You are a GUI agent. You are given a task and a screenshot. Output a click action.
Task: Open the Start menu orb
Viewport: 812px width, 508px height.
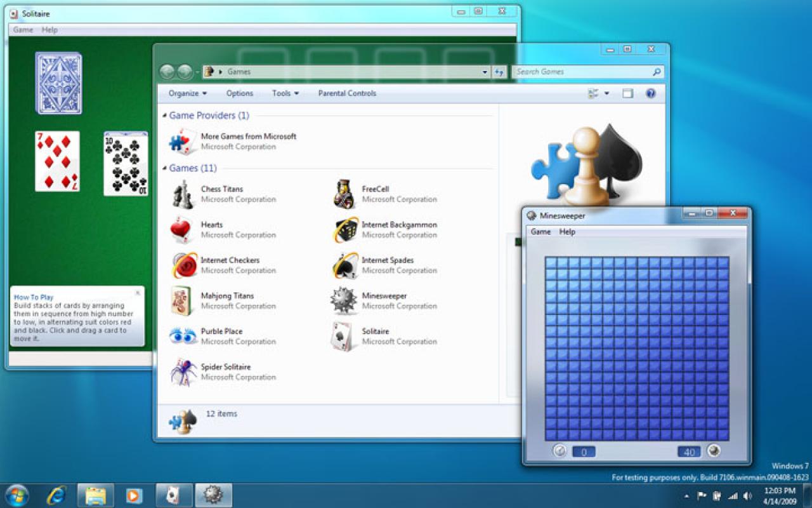[16, 495]
